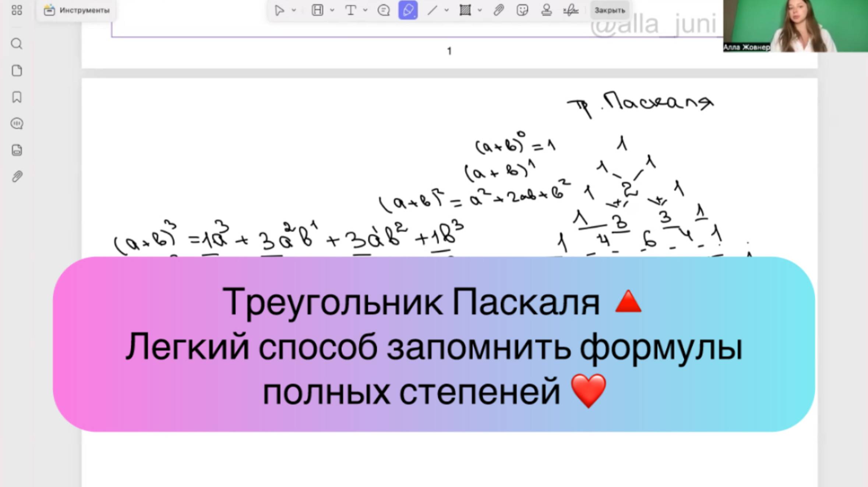
Task: Open search in the left sidebar
Action: pos(17,44)
